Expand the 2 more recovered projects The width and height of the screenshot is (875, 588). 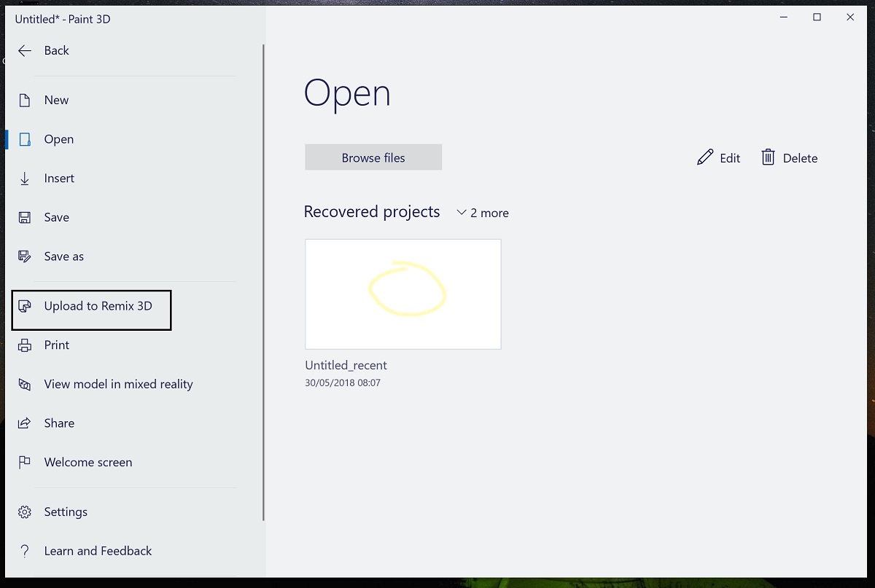483,213
